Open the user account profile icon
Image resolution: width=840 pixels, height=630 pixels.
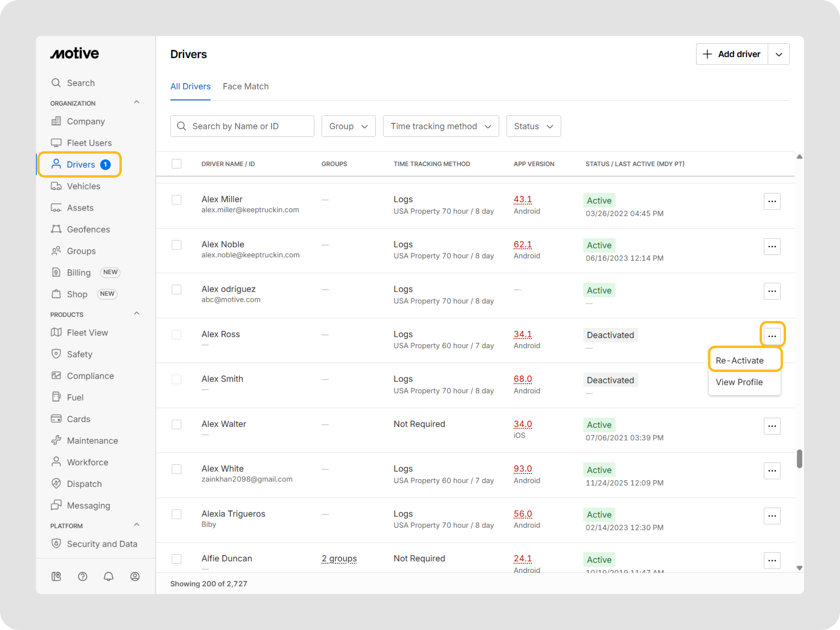pyautogui.click(x=135, y=577)
